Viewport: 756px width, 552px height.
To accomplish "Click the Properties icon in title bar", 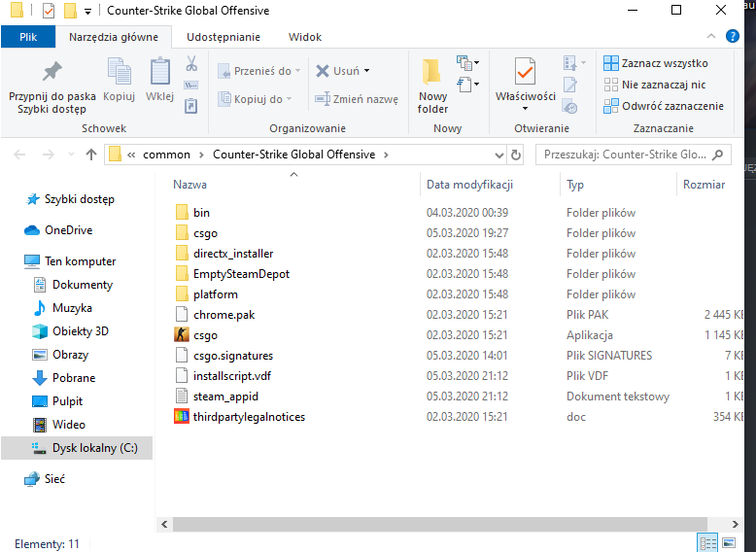I will (x=49, y=10).
